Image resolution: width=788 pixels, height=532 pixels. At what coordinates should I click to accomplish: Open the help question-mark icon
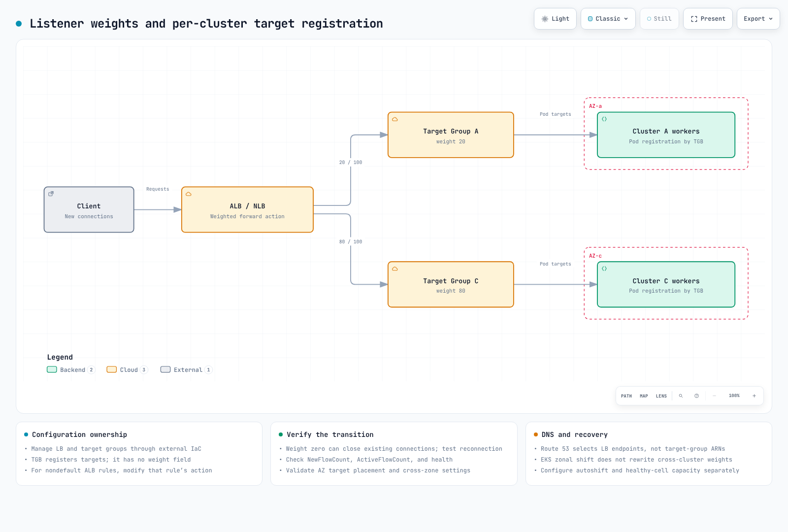tap(696, 396)
